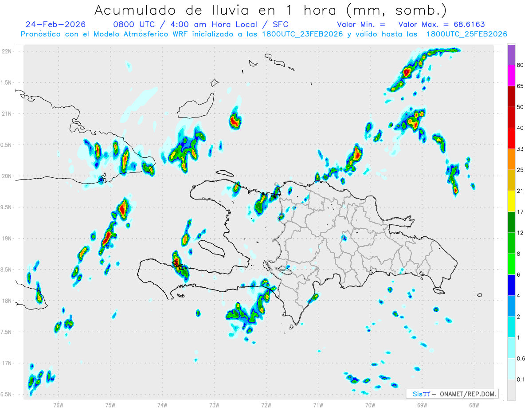Click the dark green swatch between 12 and 17
532x411 pixels.
point(511,222)
